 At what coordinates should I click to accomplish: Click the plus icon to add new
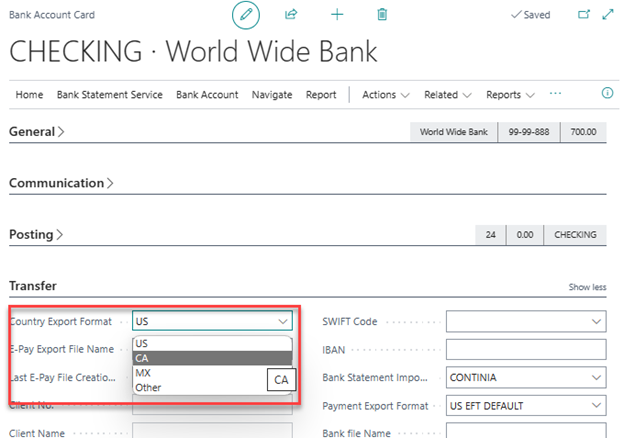[337, 15]
